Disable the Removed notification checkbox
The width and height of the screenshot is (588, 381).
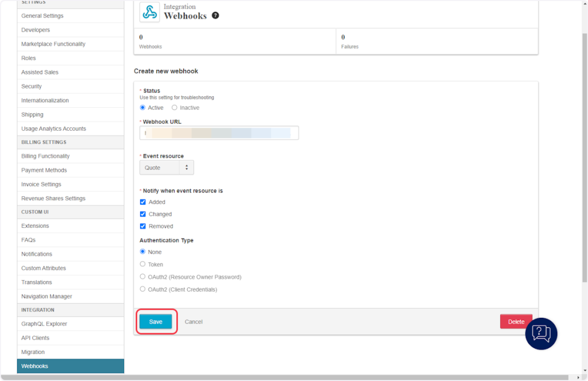tap(143, 226)
